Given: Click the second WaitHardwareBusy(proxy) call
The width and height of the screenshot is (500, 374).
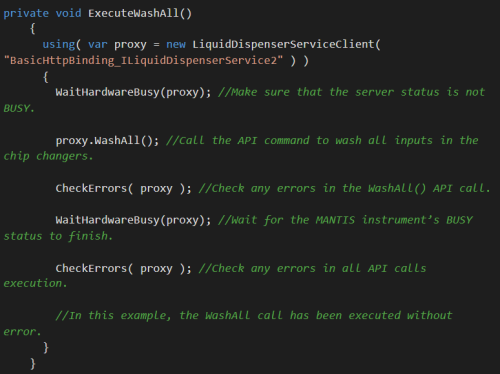Looking at the screenshot, I should [x=133, y=220].
